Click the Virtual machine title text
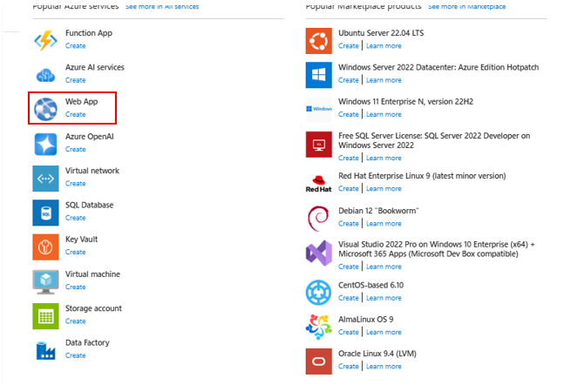The width and height of the screenshot is (564, 392). click(x=92, y=274)
